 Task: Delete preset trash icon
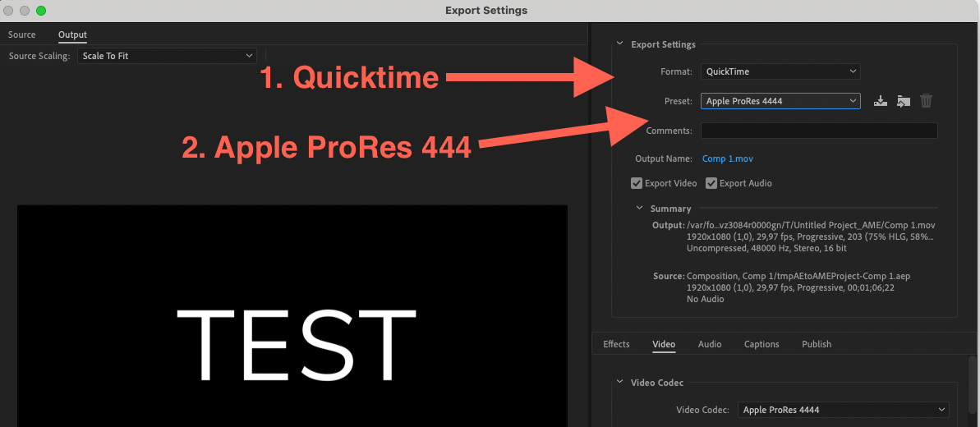pos(927,101)
